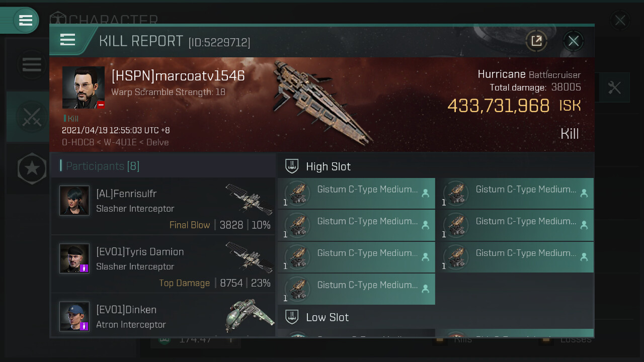Open the wrench fitting tool icon
The image size is (644, 362).
[x=614, y=88]
